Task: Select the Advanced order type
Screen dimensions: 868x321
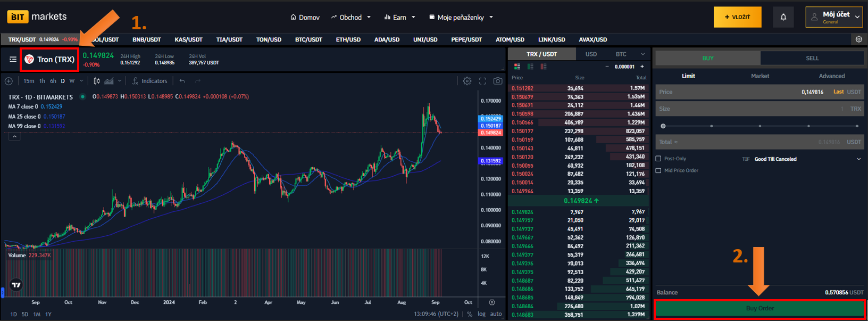Action: pos(832,76)
